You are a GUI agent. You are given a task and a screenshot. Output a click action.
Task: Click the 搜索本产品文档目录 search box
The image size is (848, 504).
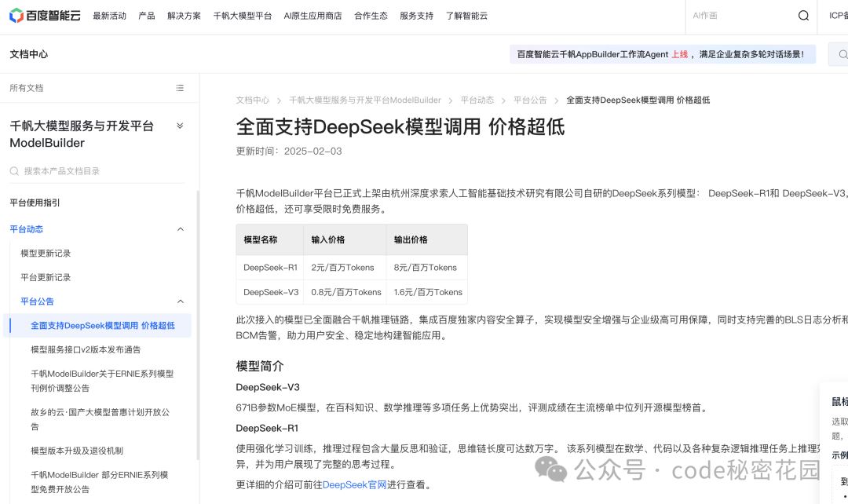(97, 171)
